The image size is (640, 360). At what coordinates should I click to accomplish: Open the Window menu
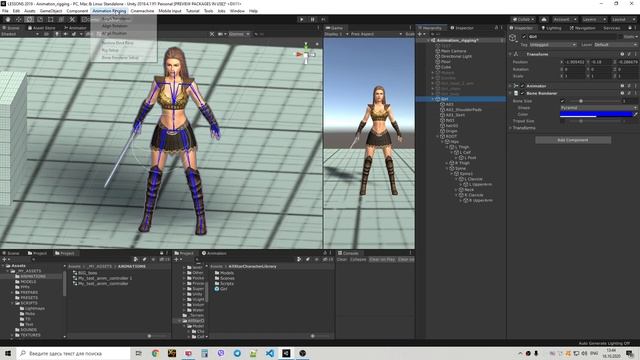[x=237, y=11]
